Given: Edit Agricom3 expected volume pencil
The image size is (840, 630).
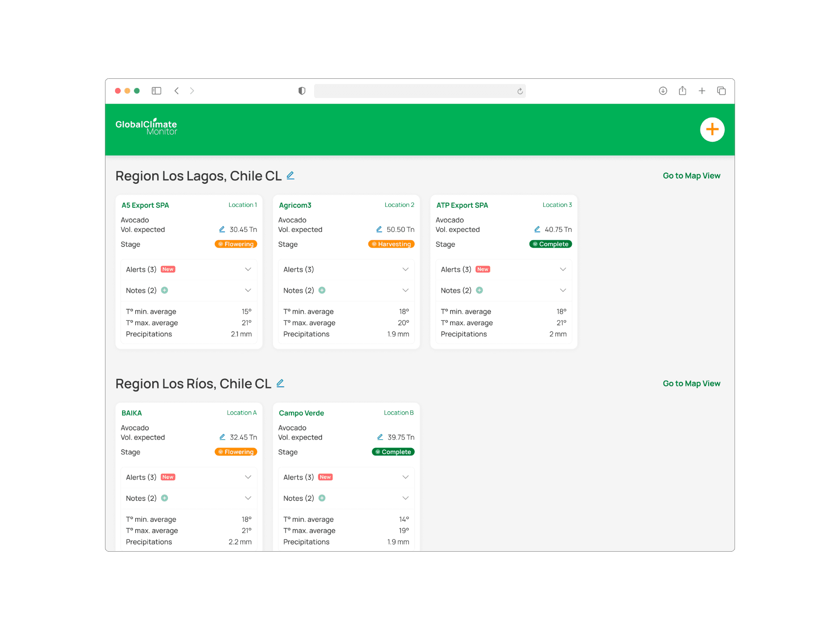Looking at the screenshot, I should [x=379, y=229].
